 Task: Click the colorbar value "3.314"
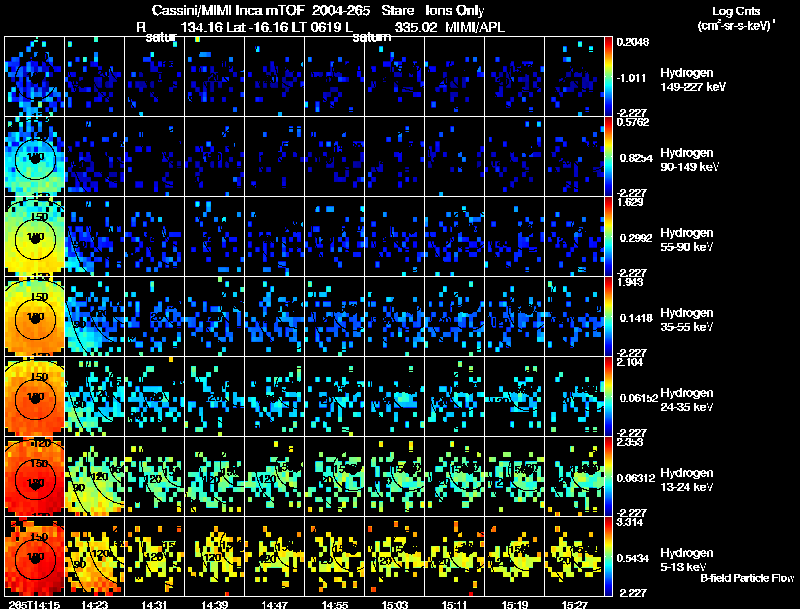pyautogui.click(x=630, y=522)
